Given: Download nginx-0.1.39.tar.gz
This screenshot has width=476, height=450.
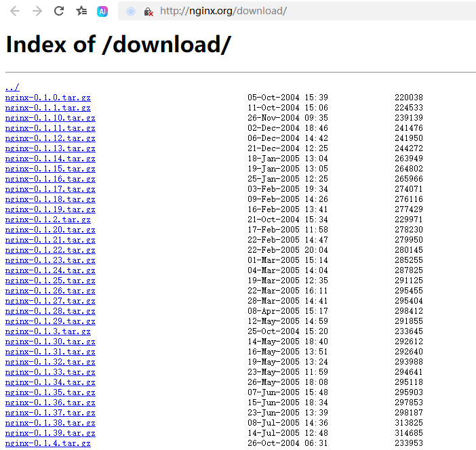Looking at the screenshot, I should (x=50, y=433).
